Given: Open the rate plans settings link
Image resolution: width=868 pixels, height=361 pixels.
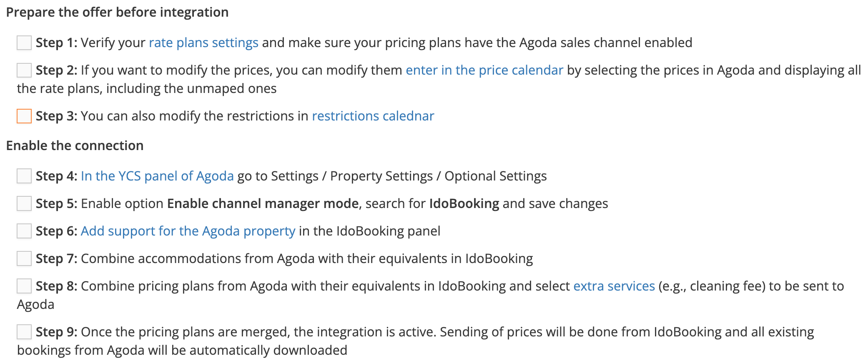Looking at the screenshot, I should tap(203, 43).
